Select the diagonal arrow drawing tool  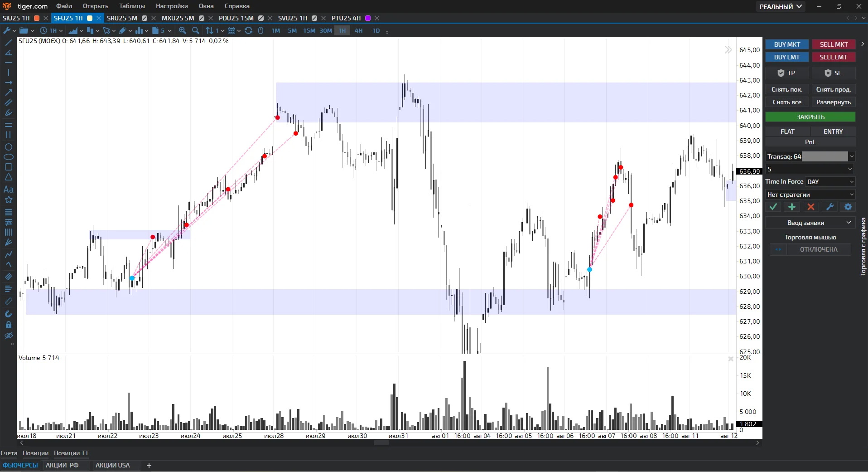click(8, 92)
